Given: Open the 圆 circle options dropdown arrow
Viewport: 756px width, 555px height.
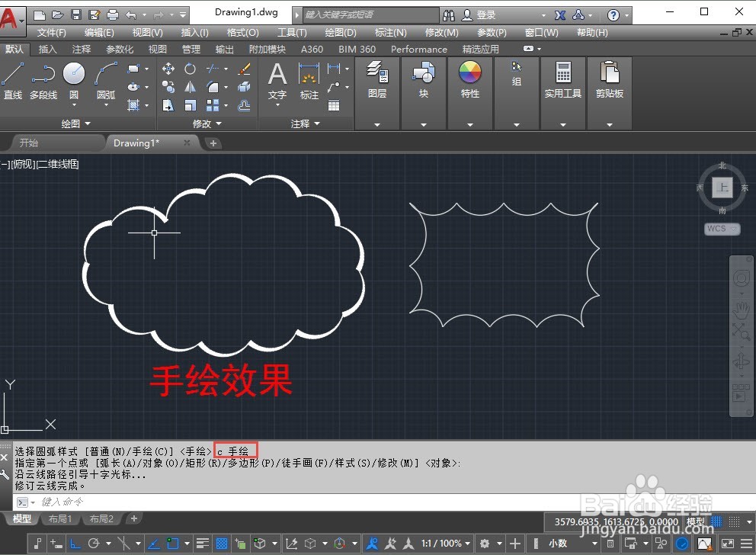Looking at the screenshot, I should tap(74, 104).
